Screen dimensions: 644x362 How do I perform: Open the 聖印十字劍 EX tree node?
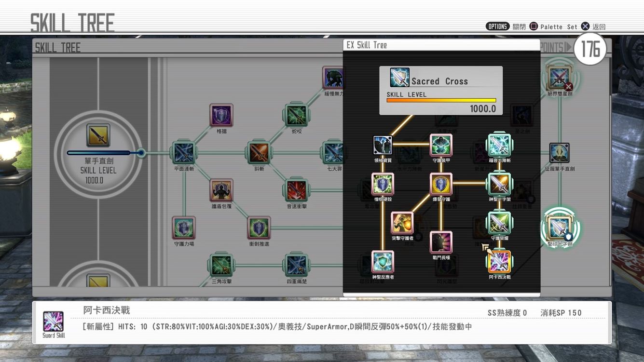559,228
